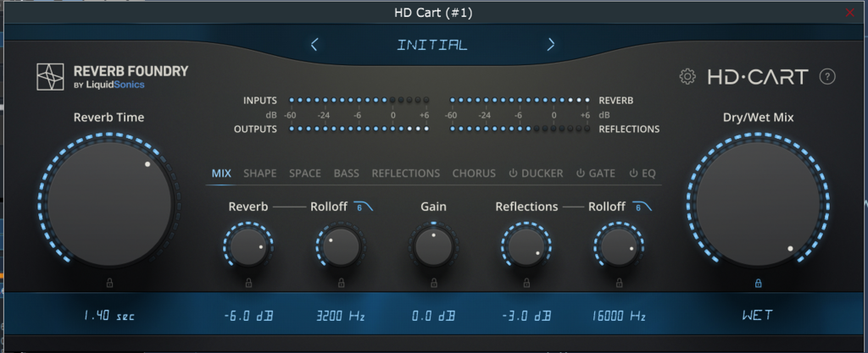
Task: Enable the Gate power icon
Action: click(580, 174)
